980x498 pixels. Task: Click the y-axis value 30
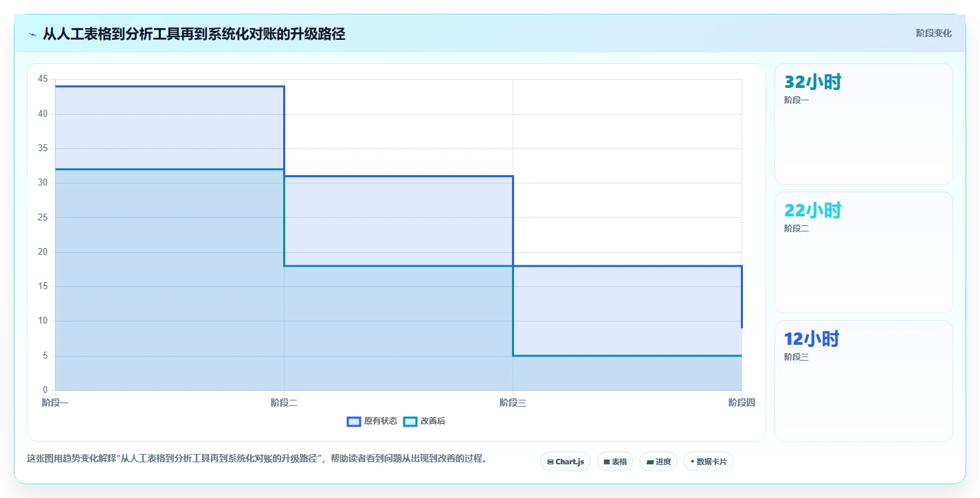43,183
